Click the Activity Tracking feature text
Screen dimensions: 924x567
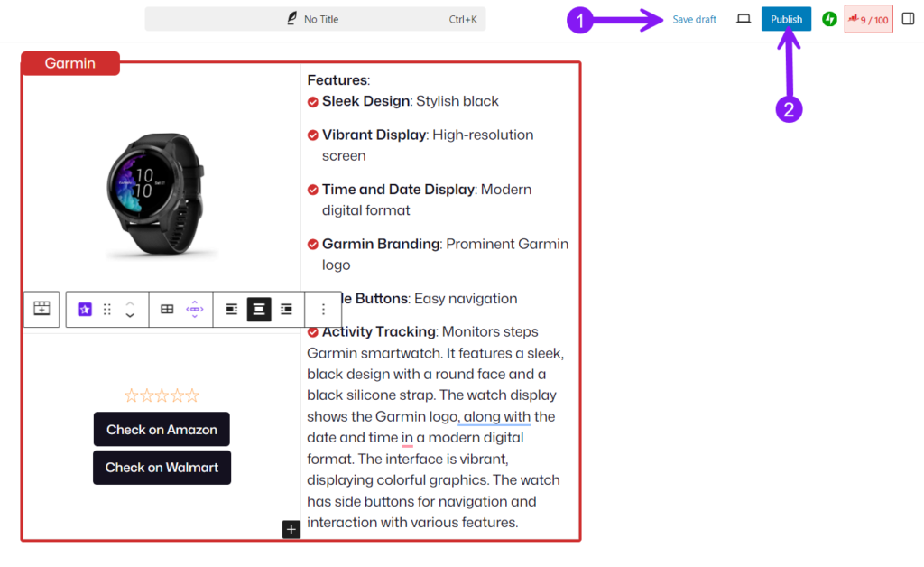click(430, 332)
